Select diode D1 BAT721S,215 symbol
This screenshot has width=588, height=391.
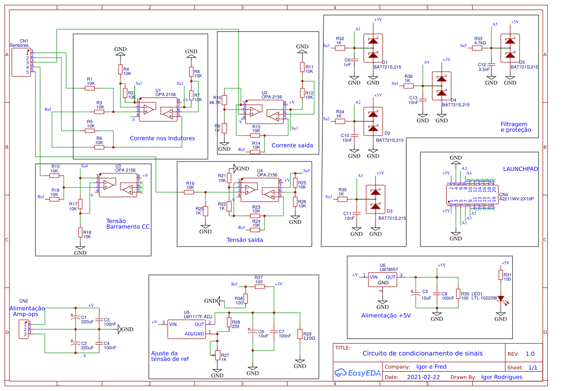(373, 47)
